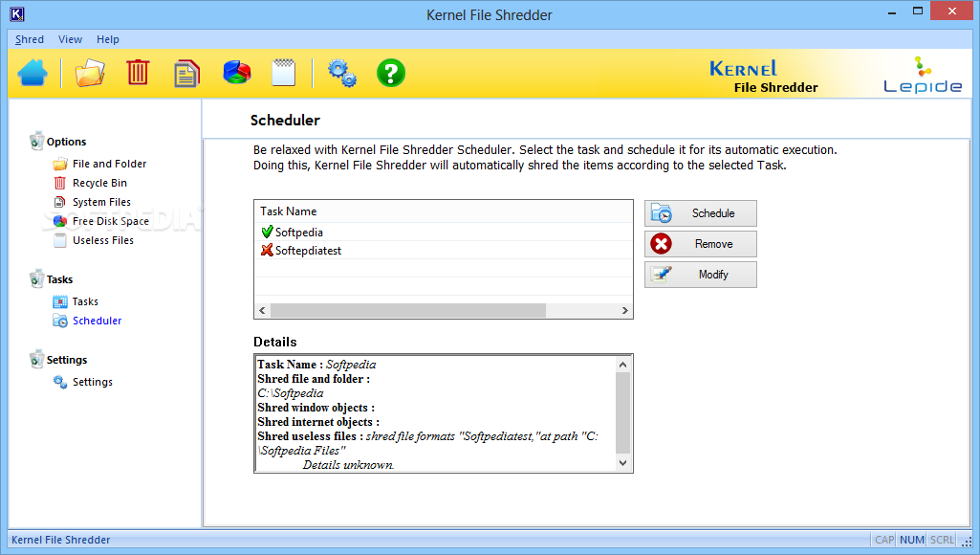Click the Modify button
The width and height of the screenshot is (980, 555).
coord(701,275)
